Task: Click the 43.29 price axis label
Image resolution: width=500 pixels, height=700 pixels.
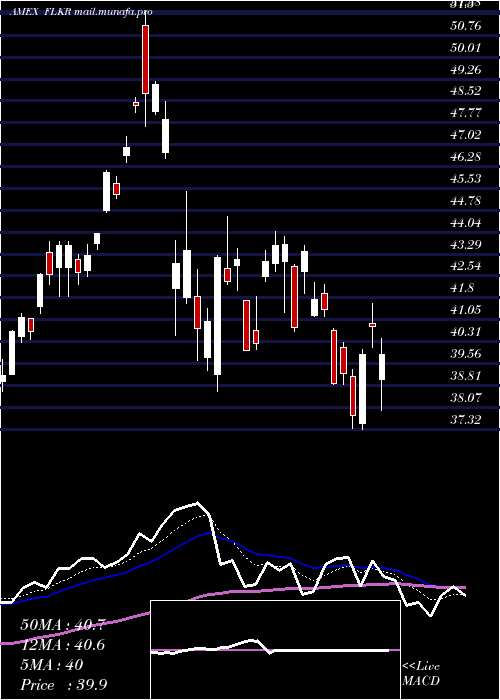Action: point(466,244)
